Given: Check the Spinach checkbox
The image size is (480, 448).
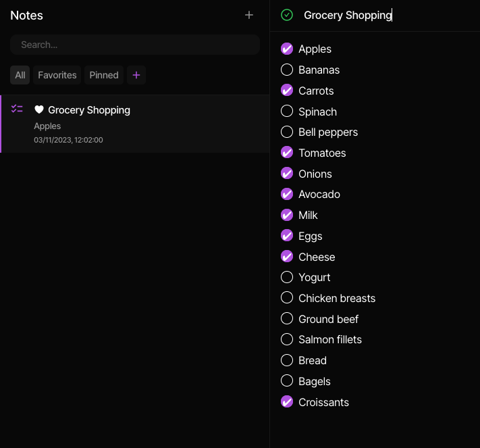Looking at the screenshot, I should pyautogui.click(x=287, y=111).
